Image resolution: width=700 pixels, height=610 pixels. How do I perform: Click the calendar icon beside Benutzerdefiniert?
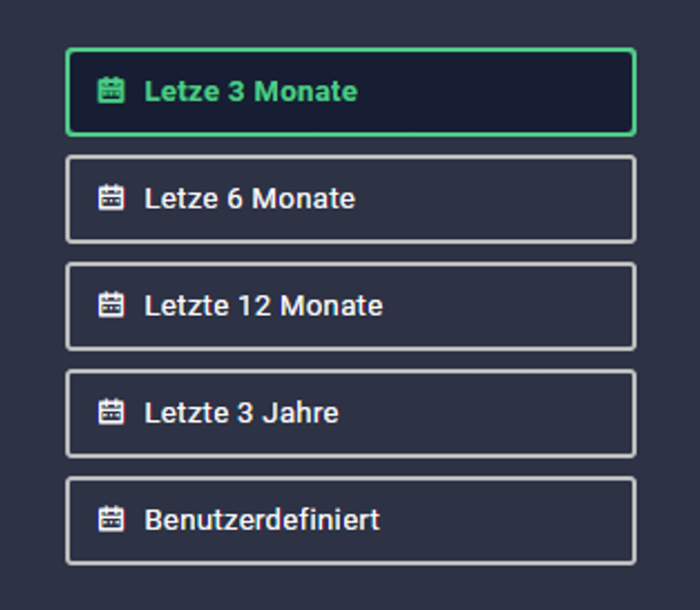point(111,518)
